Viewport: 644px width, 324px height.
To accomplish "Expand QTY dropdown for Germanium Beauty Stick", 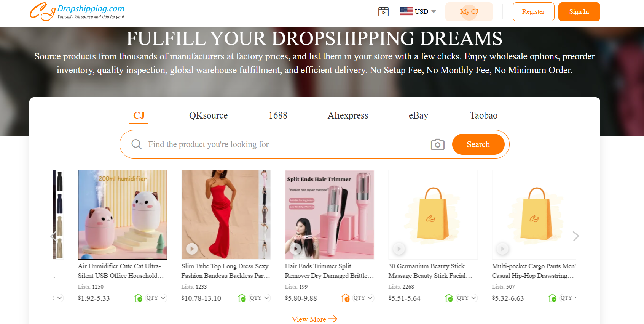I will (467, 298).
